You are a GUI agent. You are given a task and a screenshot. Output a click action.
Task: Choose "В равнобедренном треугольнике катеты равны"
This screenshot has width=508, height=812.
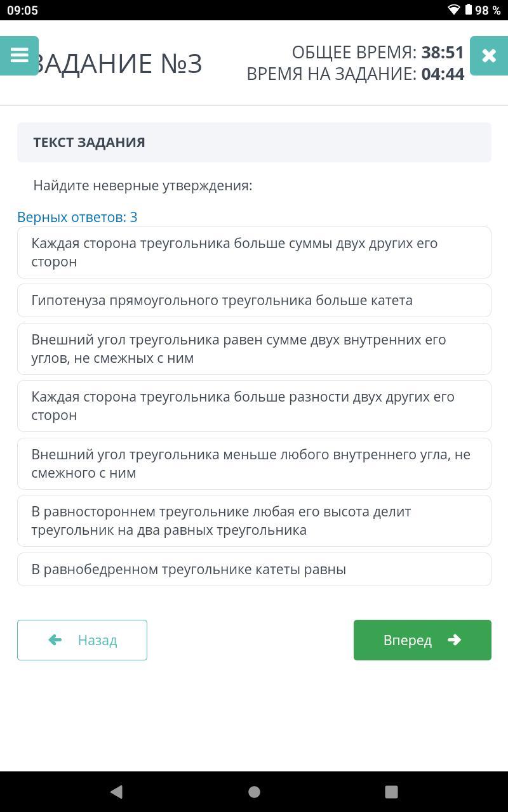pos(254,569)
